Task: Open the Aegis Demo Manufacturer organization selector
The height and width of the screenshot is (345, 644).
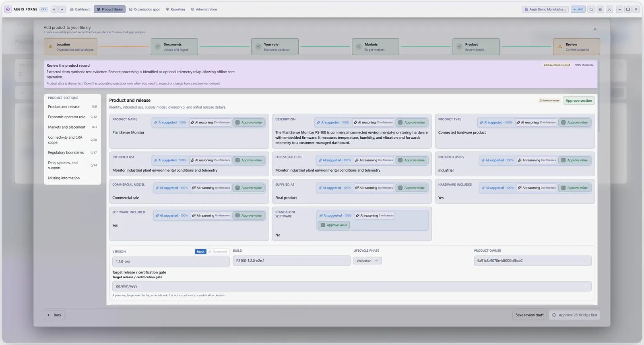Action: tap(545, 9)
